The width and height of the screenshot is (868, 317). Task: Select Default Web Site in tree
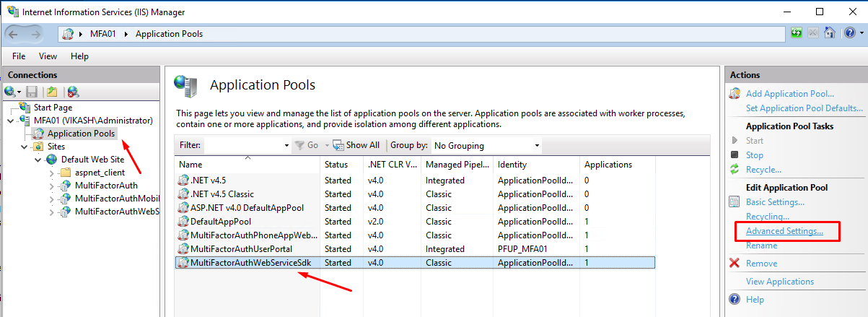coord(92,160)
